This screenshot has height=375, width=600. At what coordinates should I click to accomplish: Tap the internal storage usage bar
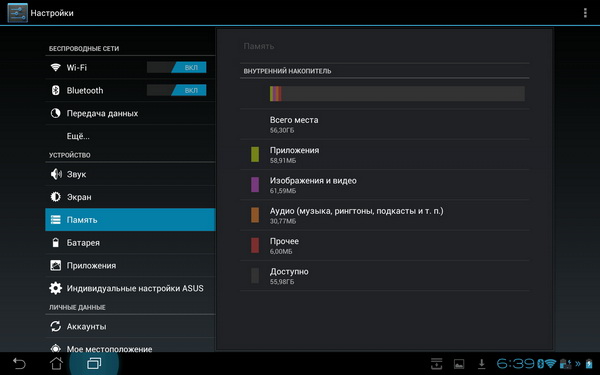(397, 94)
